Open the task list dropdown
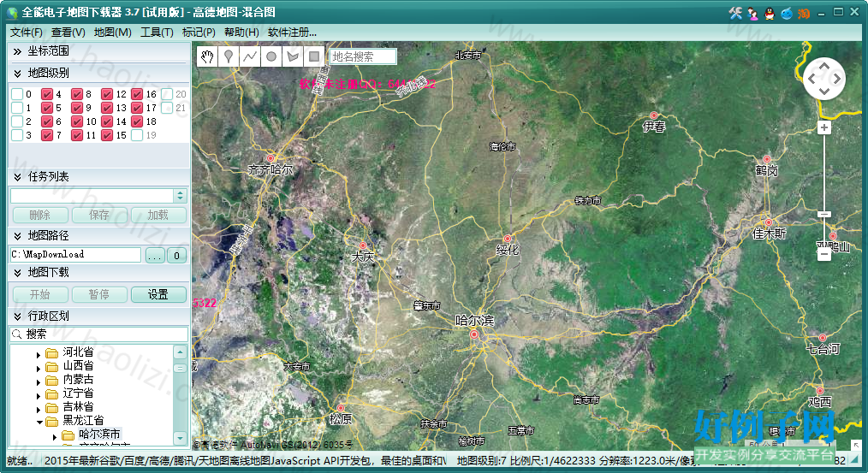Screen dimensions: 868x473 180,195
